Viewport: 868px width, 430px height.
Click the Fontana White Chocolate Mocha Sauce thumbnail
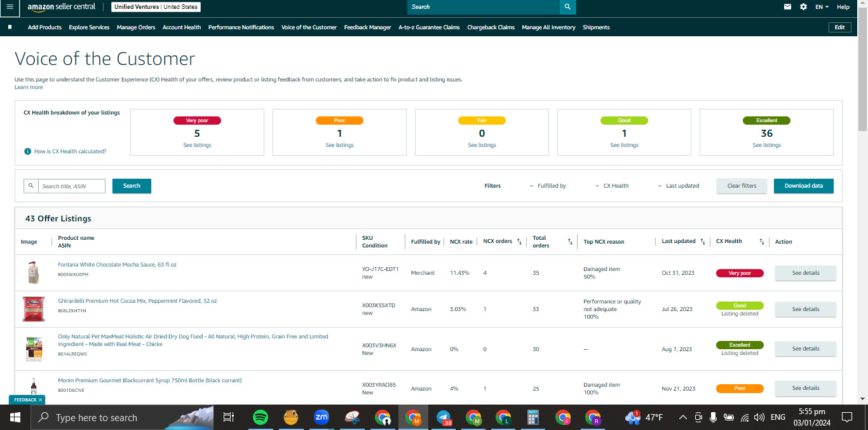pos(33,272)
